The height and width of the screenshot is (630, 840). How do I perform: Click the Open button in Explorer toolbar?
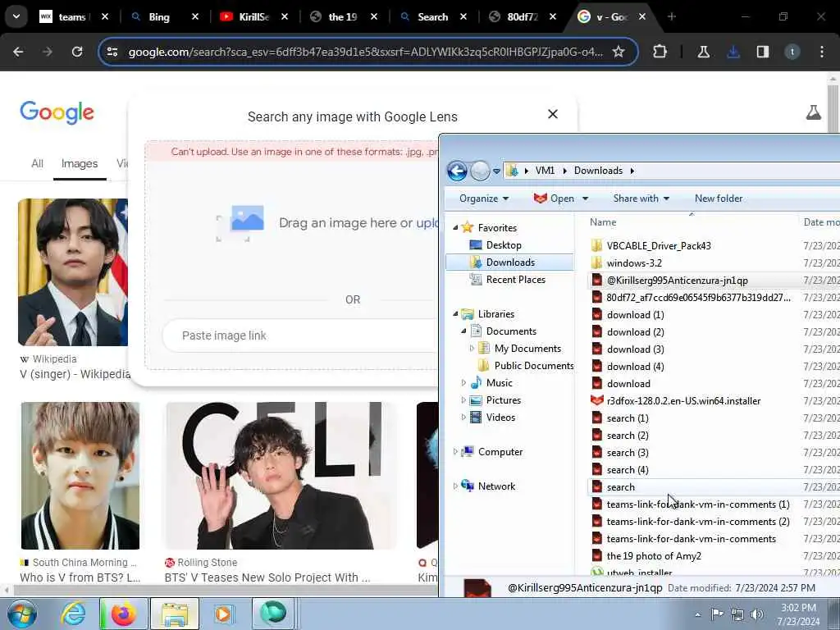[x=554, y=199]
